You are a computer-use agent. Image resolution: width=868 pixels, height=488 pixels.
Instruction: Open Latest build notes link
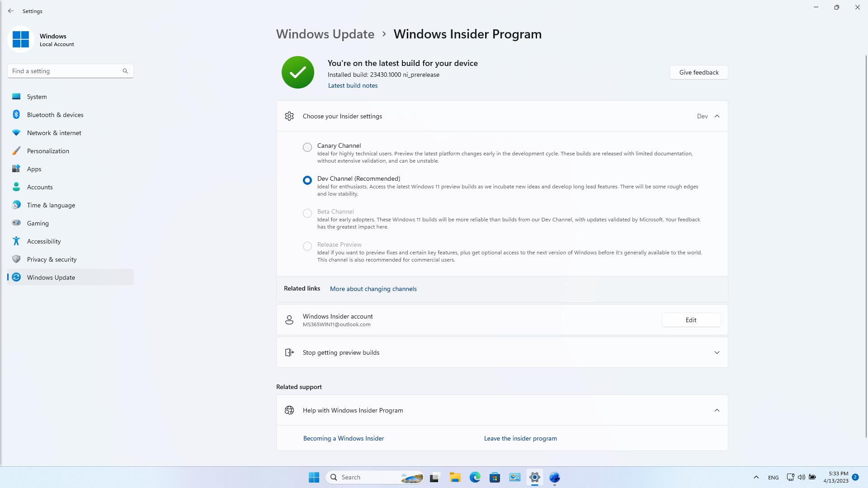coord(353,85)
